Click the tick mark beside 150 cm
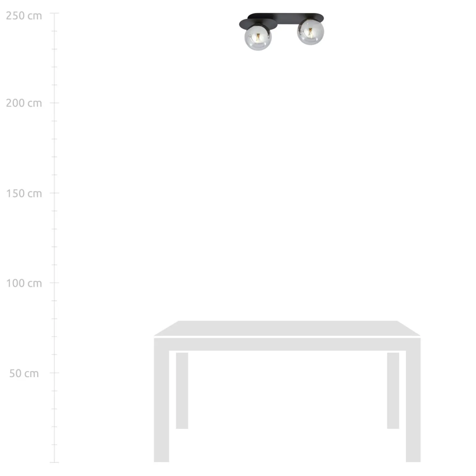The image size is (476, 476). click(54, 193)
